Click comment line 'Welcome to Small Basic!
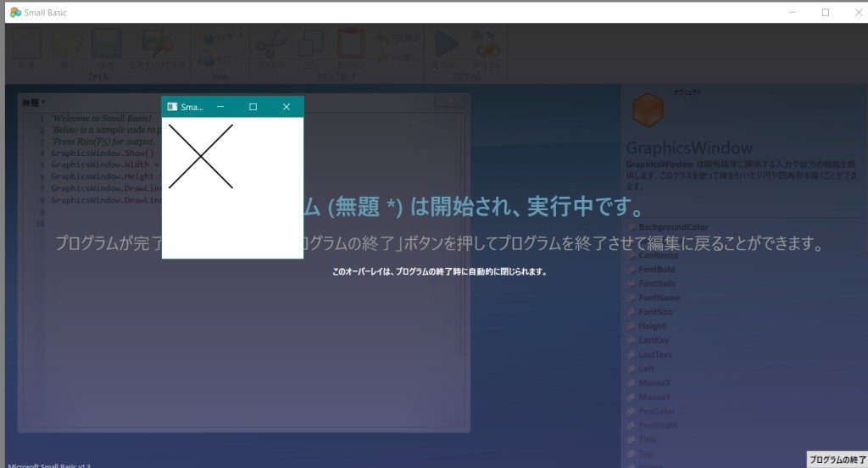 [x=102, y=118]
